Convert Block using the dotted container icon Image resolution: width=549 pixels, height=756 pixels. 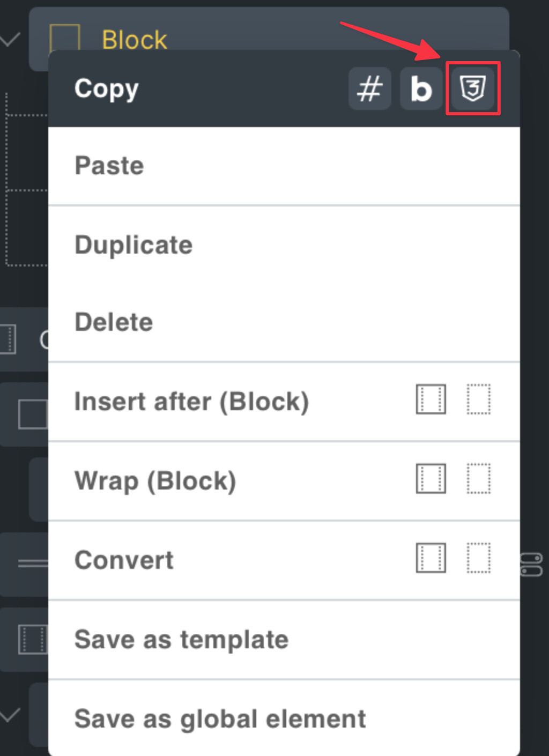[x=478, y=558]
